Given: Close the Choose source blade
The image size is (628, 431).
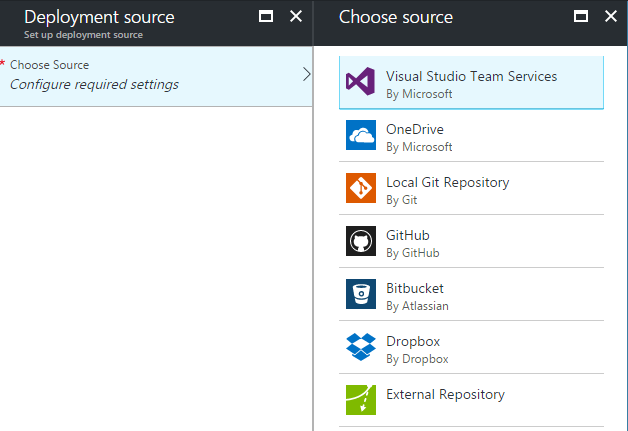Looking at the screenshot, I should 610,17.
